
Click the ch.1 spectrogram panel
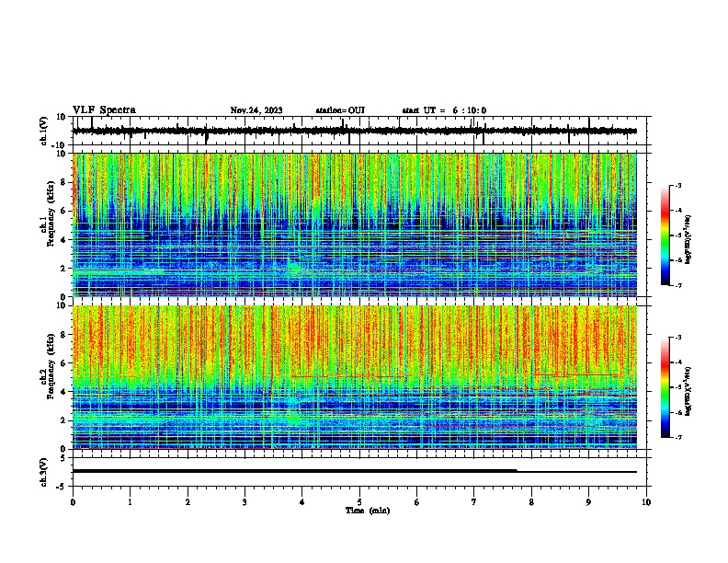[x=354, y=224]
